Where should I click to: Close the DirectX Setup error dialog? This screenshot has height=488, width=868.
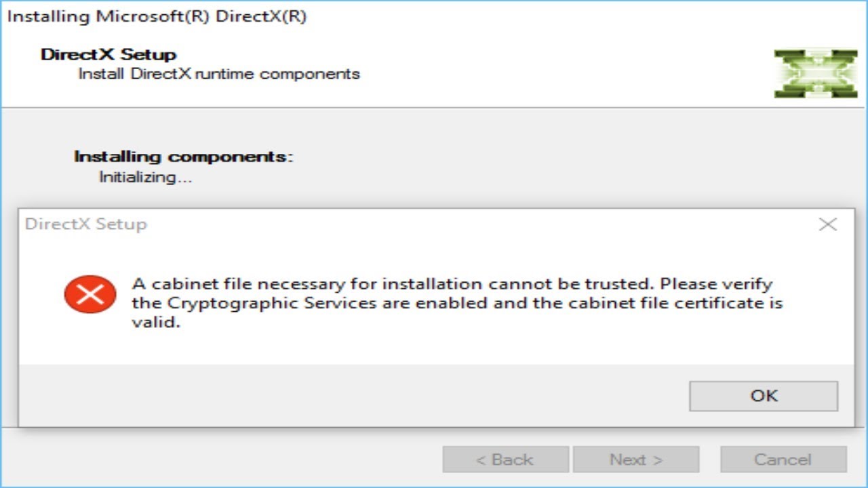click(827, 224)
